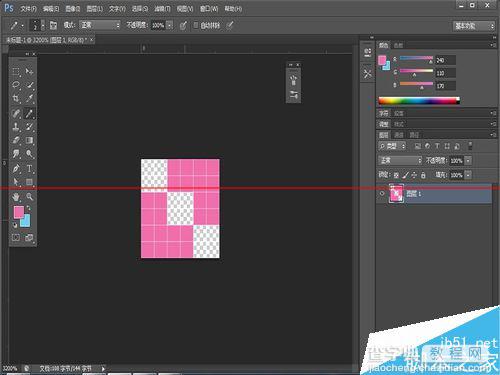The height and width of the screenshot is (375, 500).
Task: Open the layer blend mode 正常 dropdown
Action: click(x=400, y=161)
